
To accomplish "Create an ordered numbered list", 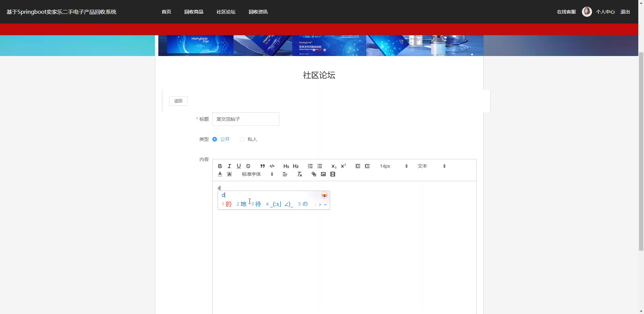I will click(x=310, y=166).
